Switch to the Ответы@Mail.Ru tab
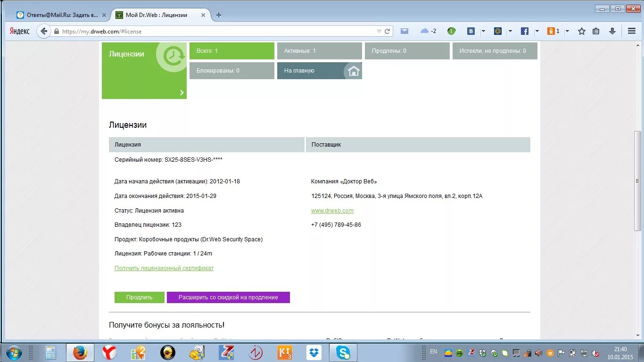This screenshot has height=362, width=644. (x=62, y=15)
